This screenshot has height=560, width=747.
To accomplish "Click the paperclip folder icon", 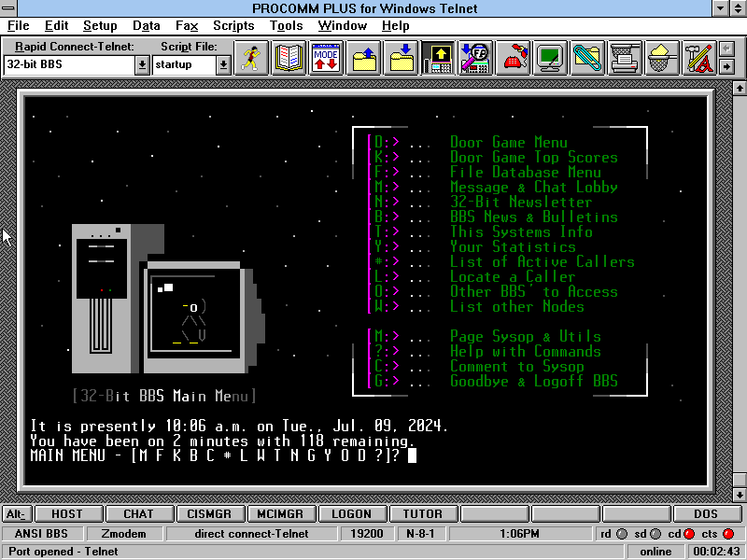I will click(587, 58).
